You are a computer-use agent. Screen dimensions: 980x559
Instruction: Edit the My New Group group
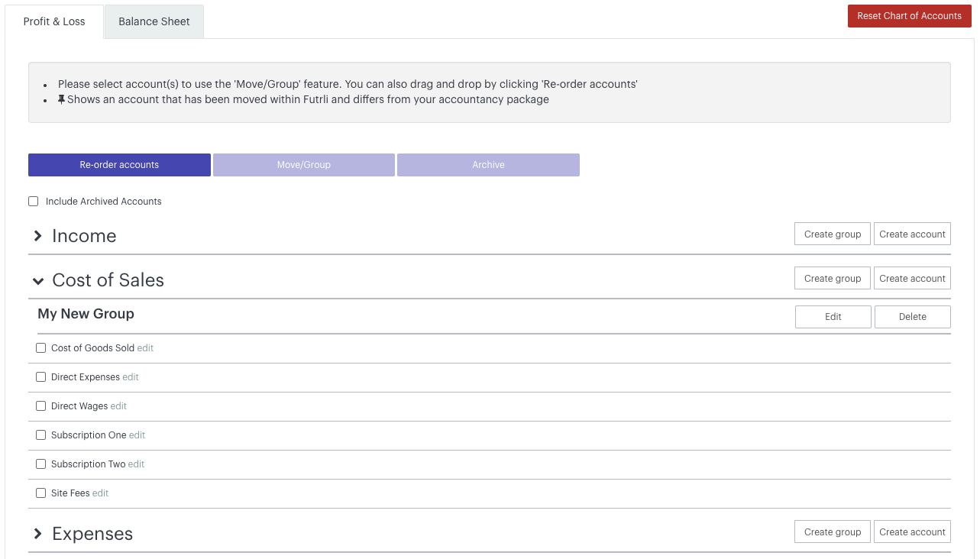[x=833, y=317]
